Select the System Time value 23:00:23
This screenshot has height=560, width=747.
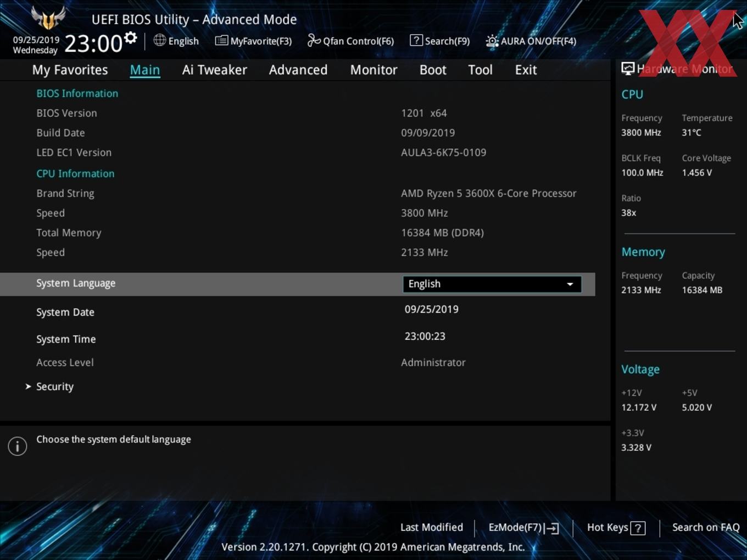[x=425, y=336]
